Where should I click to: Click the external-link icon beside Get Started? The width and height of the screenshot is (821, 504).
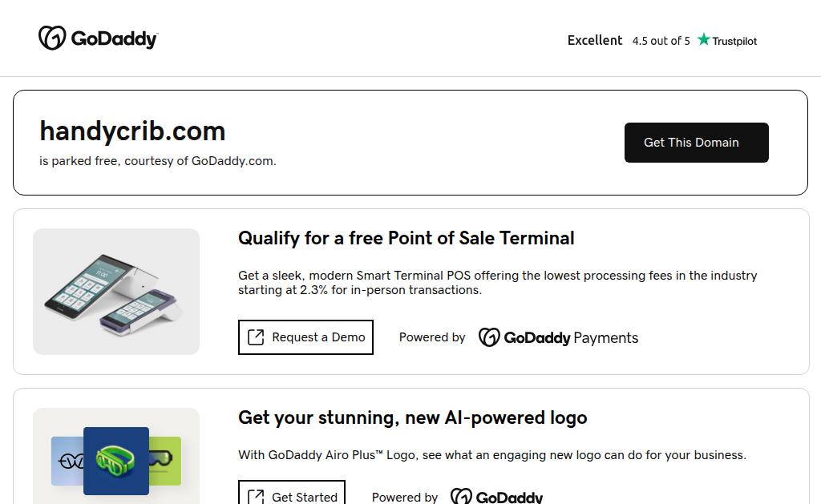click(x=256, y=497)
